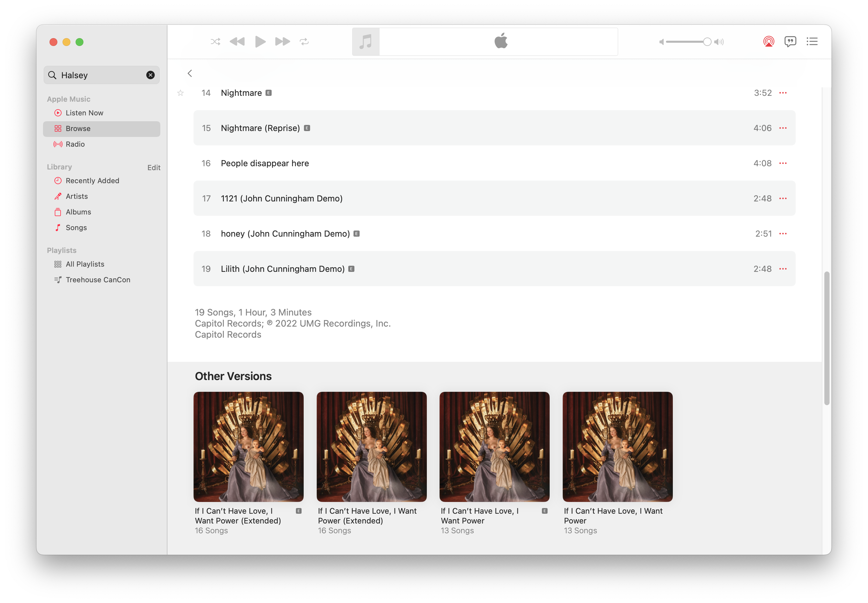Click the Recently Added clock icon
Screen dimensions: 868x603
click(58, 181)
